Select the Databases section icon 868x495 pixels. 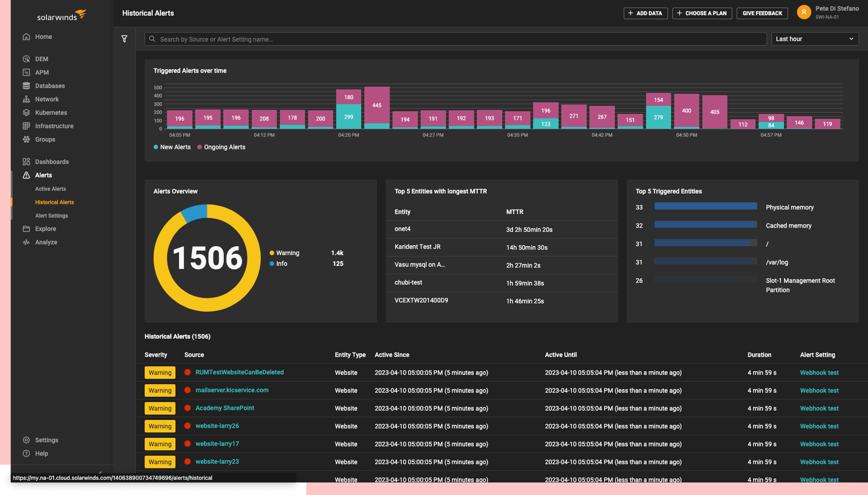tap(27, 86)
